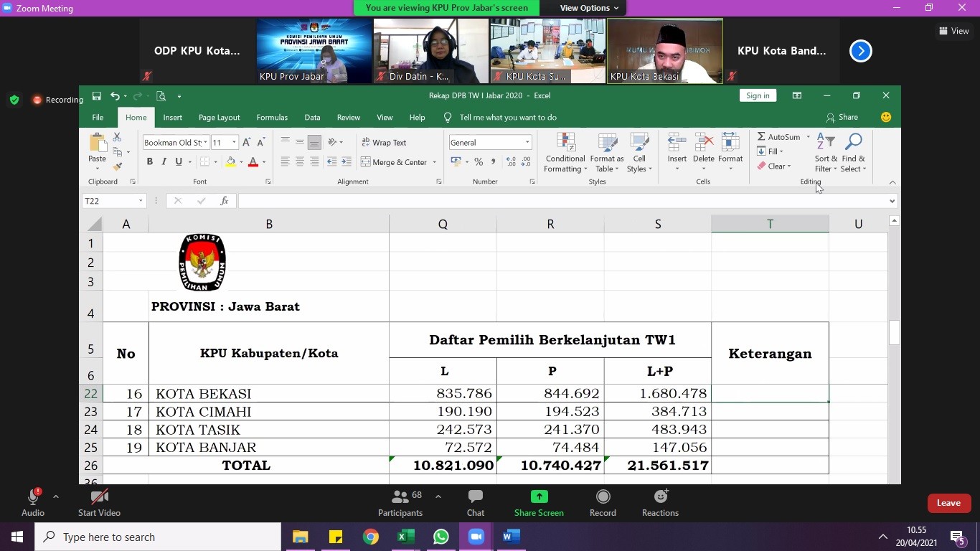Click the Excel Save icon
The image size is (980, 551).
click(96, 95)
